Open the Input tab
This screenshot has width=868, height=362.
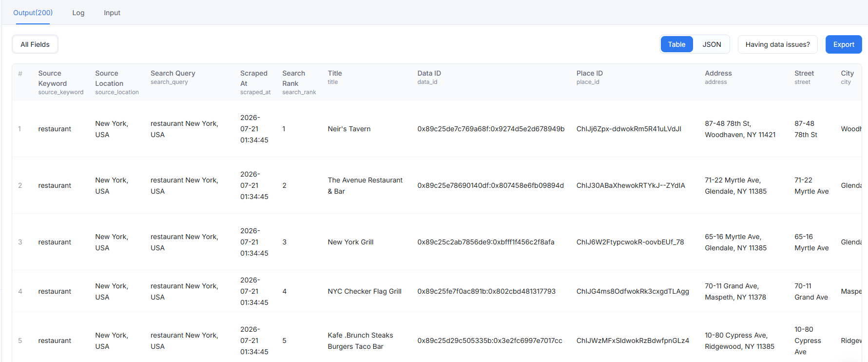112,13
